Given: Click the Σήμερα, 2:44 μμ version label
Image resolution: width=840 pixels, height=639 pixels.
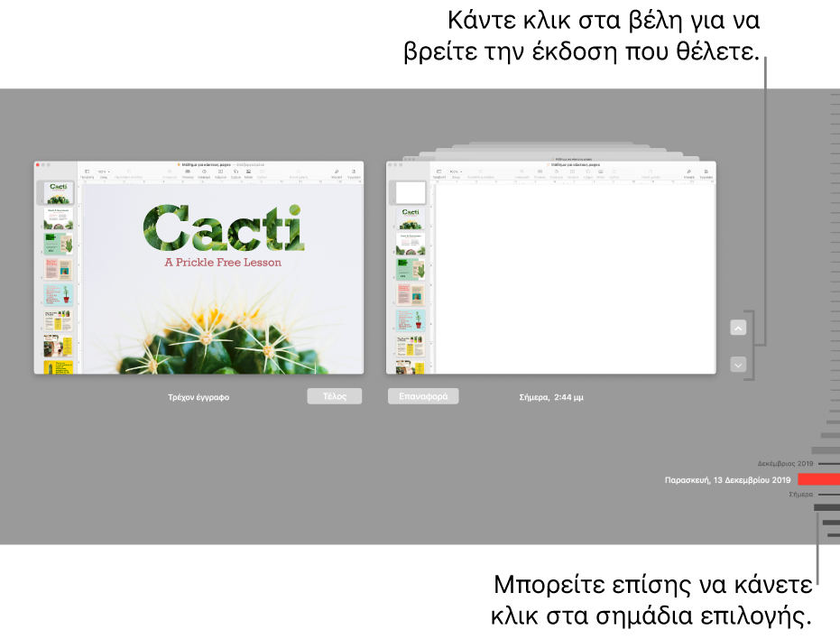Looking at the screenshot, I should [551, 397].
